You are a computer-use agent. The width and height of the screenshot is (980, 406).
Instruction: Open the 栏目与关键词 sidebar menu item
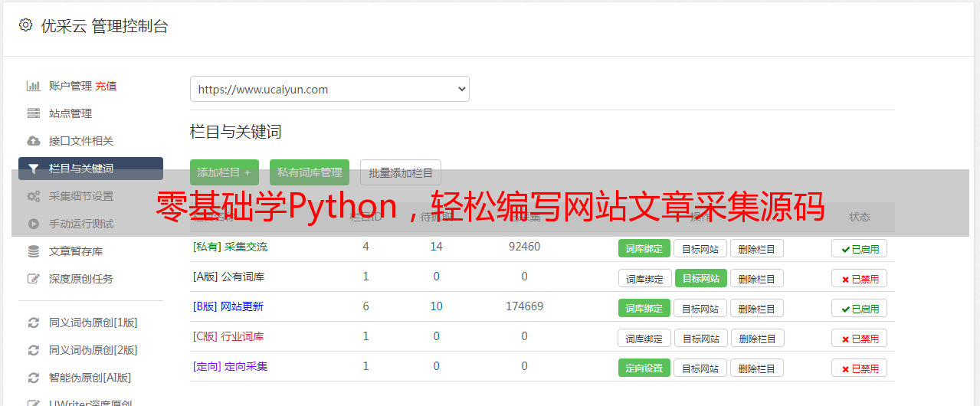pyautogui.click(x=90, y=169)
